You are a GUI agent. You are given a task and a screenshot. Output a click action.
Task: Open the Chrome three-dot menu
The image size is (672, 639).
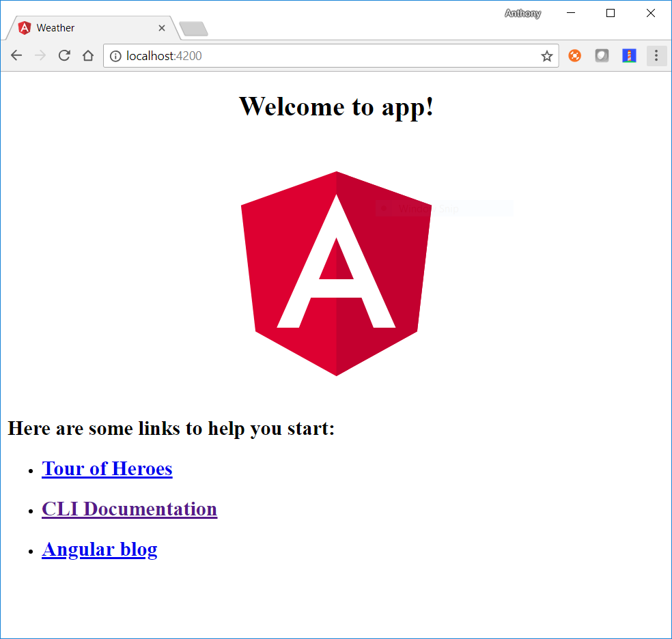(x=656, y=56)
